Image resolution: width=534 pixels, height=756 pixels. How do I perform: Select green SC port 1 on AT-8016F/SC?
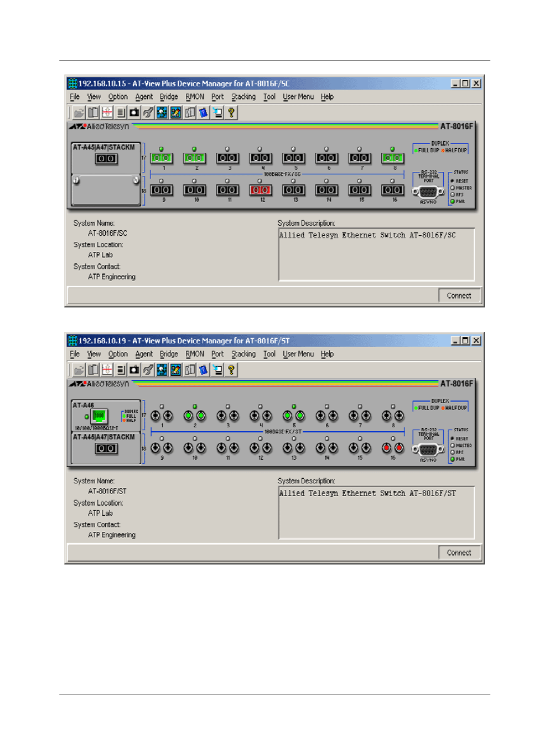click(161, 158)
